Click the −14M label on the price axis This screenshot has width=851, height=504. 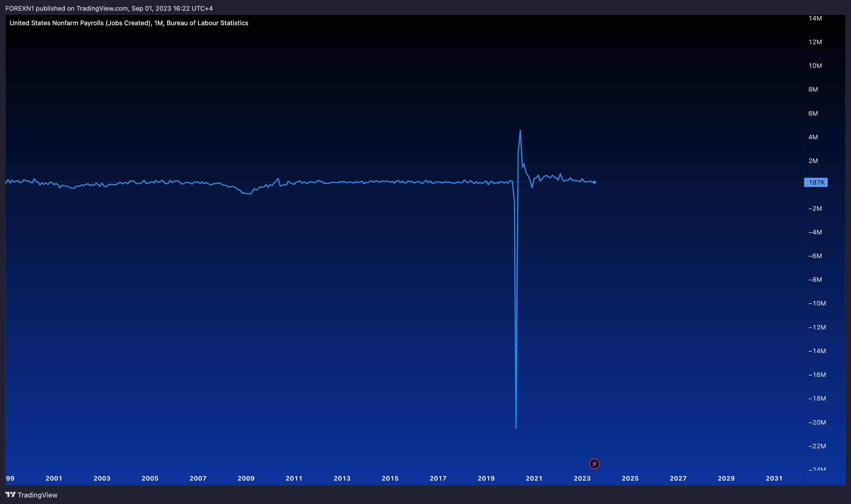(817, 351)
